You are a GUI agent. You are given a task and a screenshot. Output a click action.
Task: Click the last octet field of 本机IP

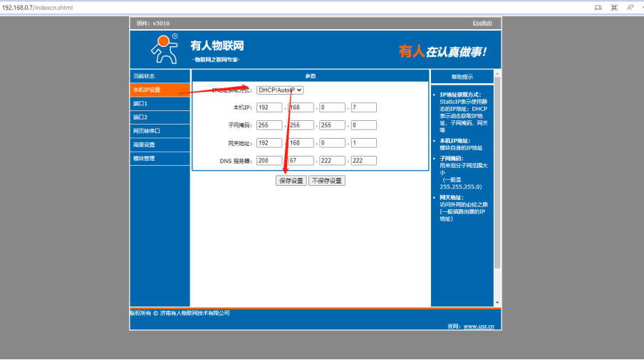tap(363, 107)
